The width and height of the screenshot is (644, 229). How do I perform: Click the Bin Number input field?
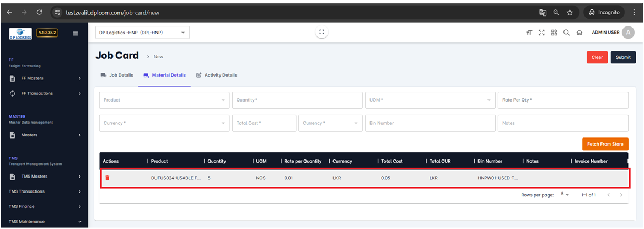pos(429,123)
